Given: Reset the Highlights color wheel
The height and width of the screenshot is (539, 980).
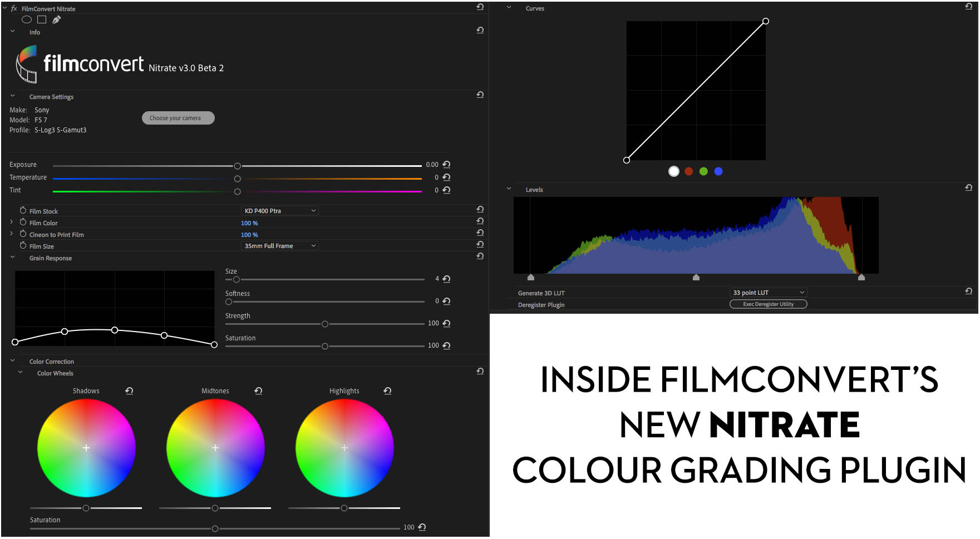Looking at the screenshot, I should (x=387, y=391).
